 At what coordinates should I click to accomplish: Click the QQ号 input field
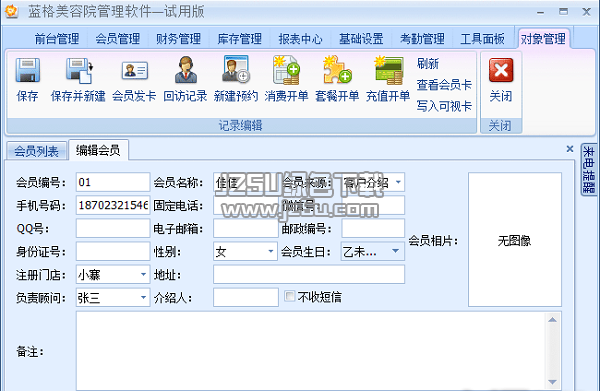113,228
